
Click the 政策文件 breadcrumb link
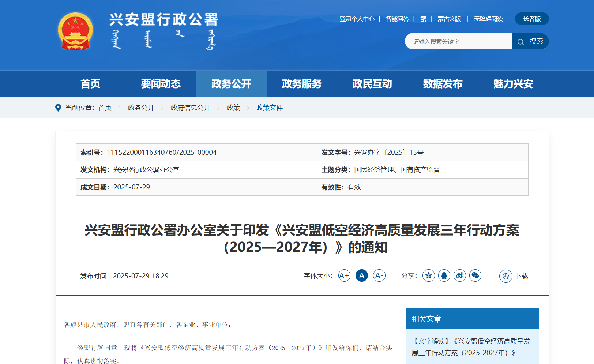point(269,108)
